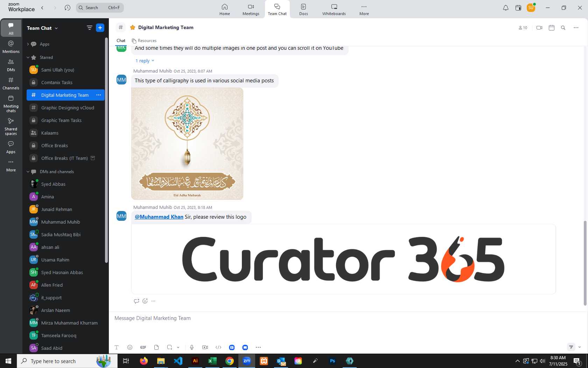The height and width of the screenshot is (368, 588).
Task: Open chat with Sadia Mushtaq Bibi
Action: (65, 234)
